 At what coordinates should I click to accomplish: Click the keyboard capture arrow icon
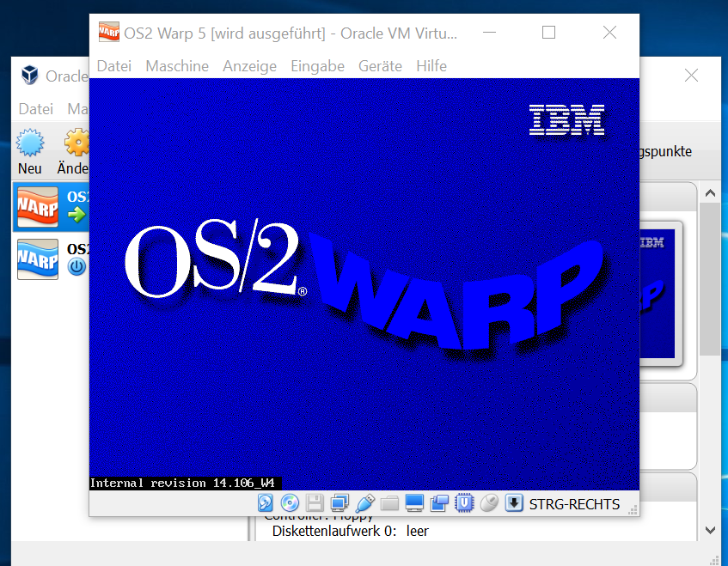tap(514, 503)
